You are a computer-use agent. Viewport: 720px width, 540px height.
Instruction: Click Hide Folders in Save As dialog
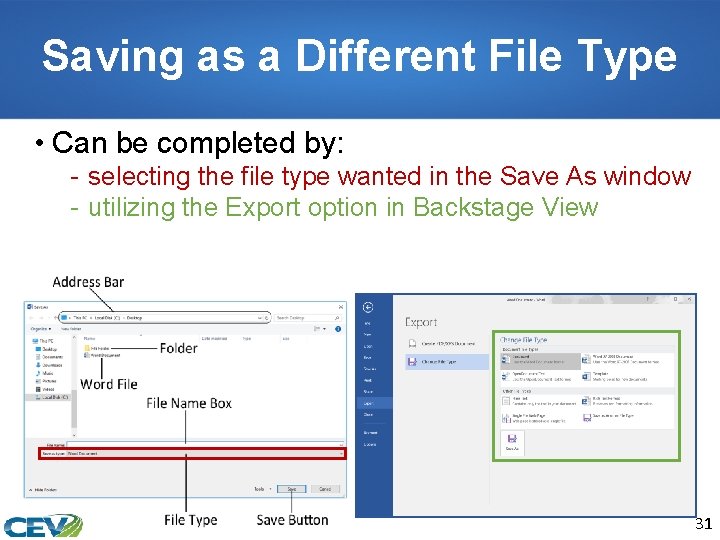pyautogui.click(x=43, y=490)
